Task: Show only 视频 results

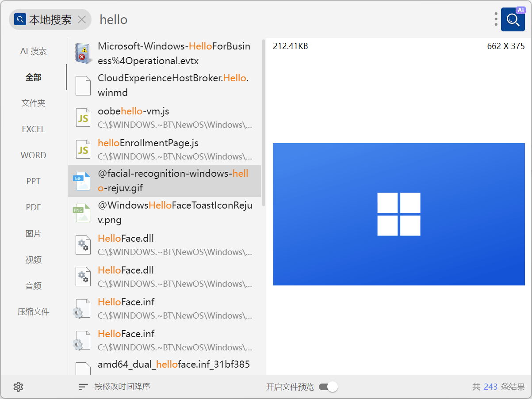Action: pyautogui.click(x=34, y=260)
